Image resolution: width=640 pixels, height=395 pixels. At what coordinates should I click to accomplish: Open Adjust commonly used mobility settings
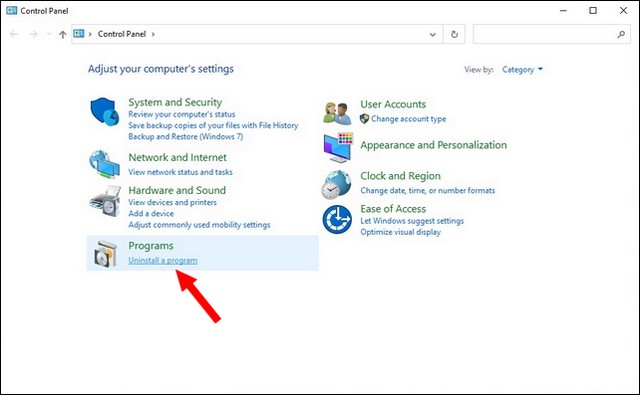click(x=199, y=225)
